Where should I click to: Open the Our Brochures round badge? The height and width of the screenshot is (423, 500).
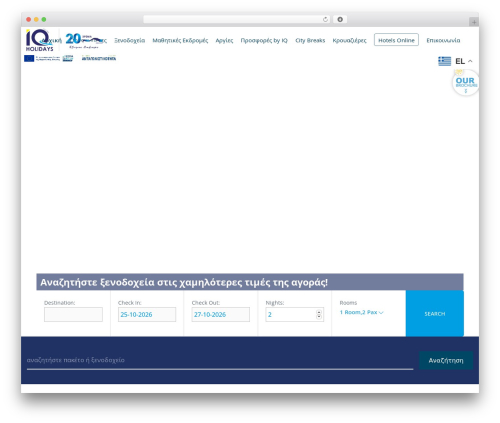(x=465, y=83)
